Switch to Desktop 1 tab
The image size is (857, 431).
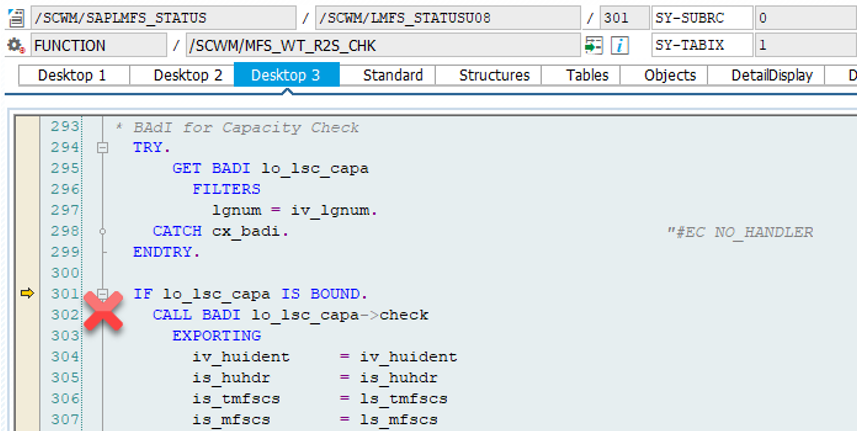[72, 75]
